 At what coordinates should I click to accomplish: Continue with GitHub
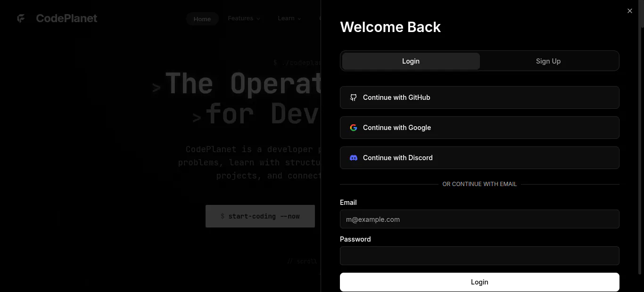(x=479, y=97)
